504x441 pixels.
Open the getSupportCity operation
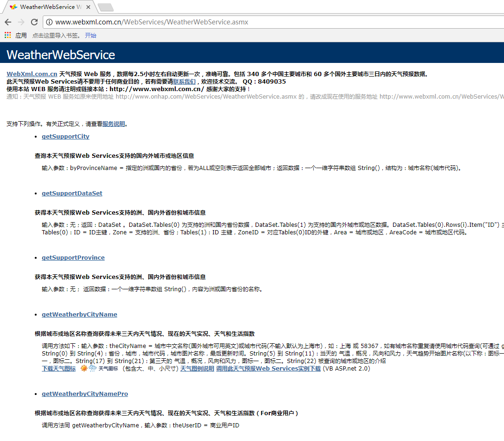pos(66,136)
